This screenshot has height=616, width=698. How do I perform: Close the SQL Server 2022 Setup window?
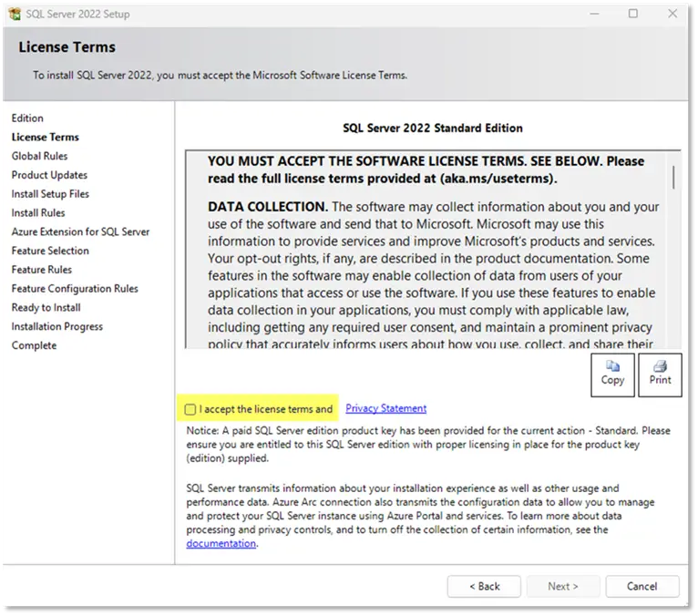(x=672, y=14)
